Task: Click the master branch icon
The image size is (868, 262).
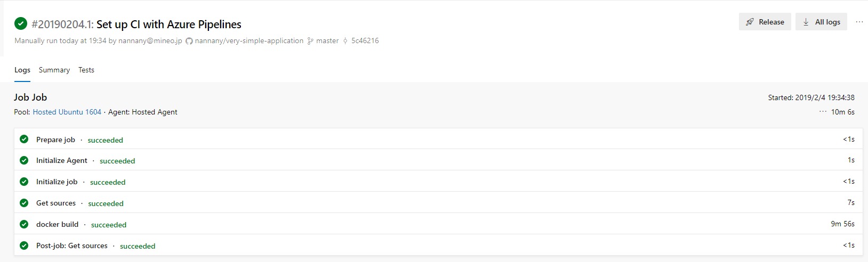Action: 310,41
